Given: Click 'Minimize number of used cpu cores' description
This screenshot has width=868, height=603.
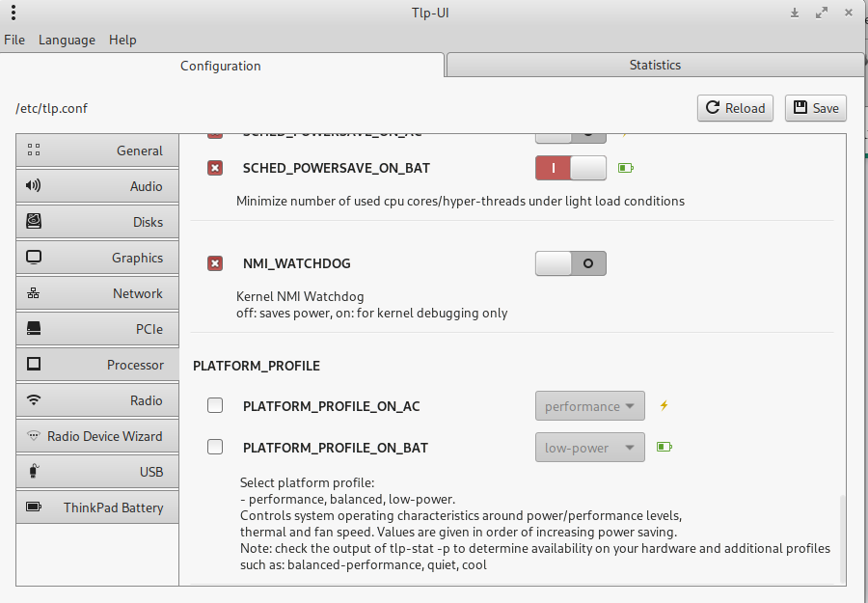Looking at the screenshot, I should 460,201.
